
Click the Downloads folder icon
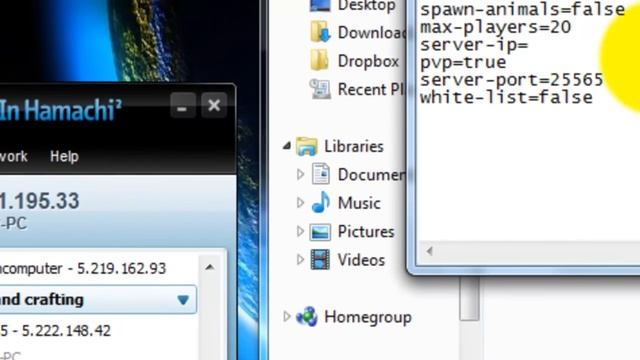[x=320, y=32]
